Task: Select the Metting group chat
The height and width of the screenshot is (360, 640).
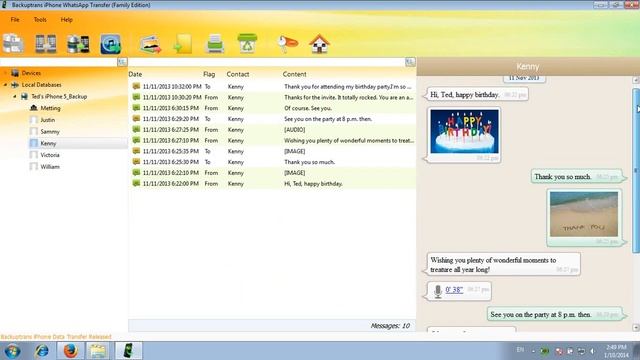Action: 50,108
